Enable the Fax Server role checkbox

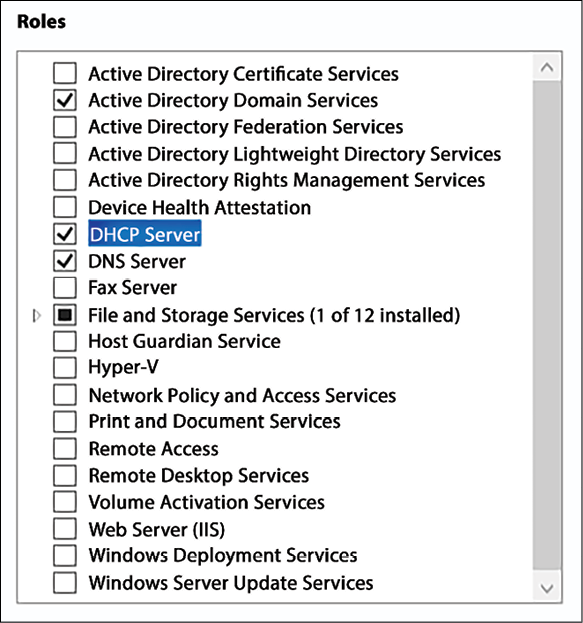point(65,287)
